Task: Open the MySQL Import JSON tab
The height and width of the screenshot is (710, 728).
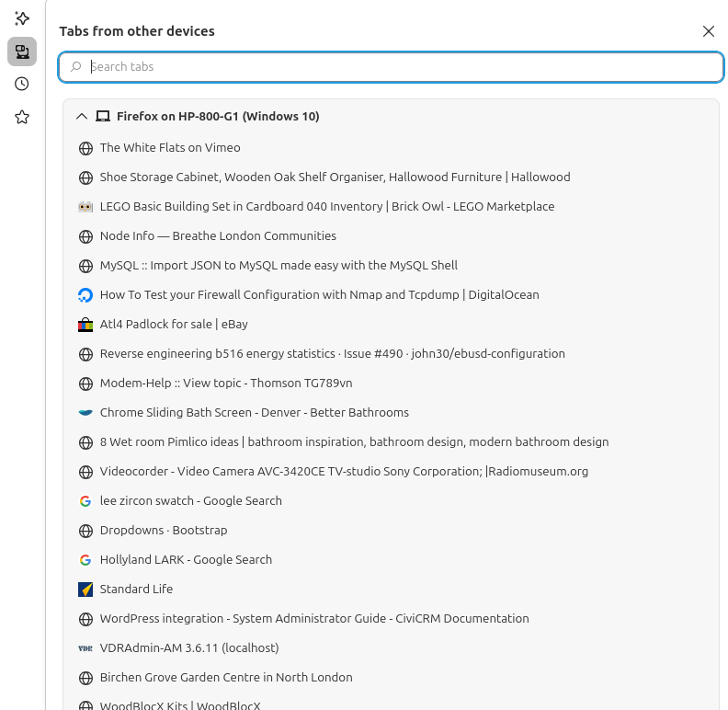Action: coord(279,266)
